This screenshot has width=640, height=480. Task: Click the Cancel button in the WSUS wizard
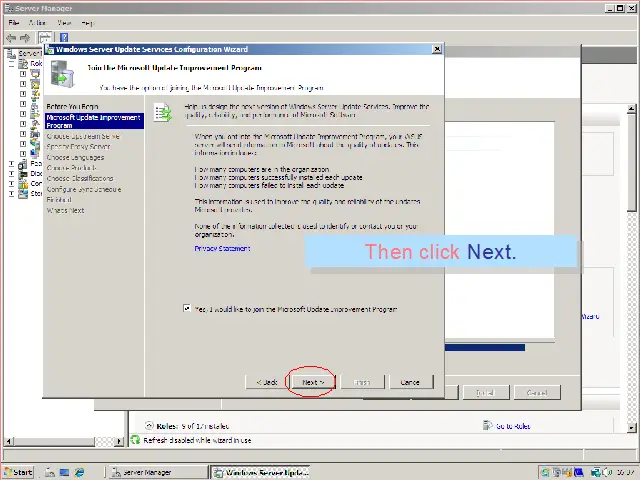(411, 382)
